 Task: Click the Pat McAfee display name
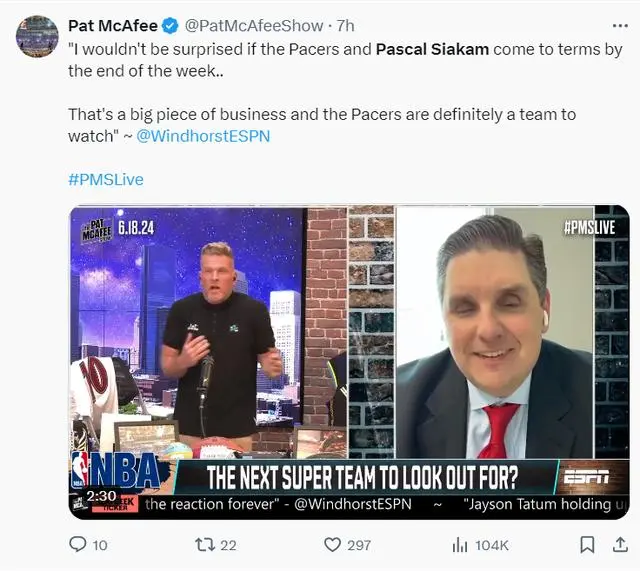point(113,26)
